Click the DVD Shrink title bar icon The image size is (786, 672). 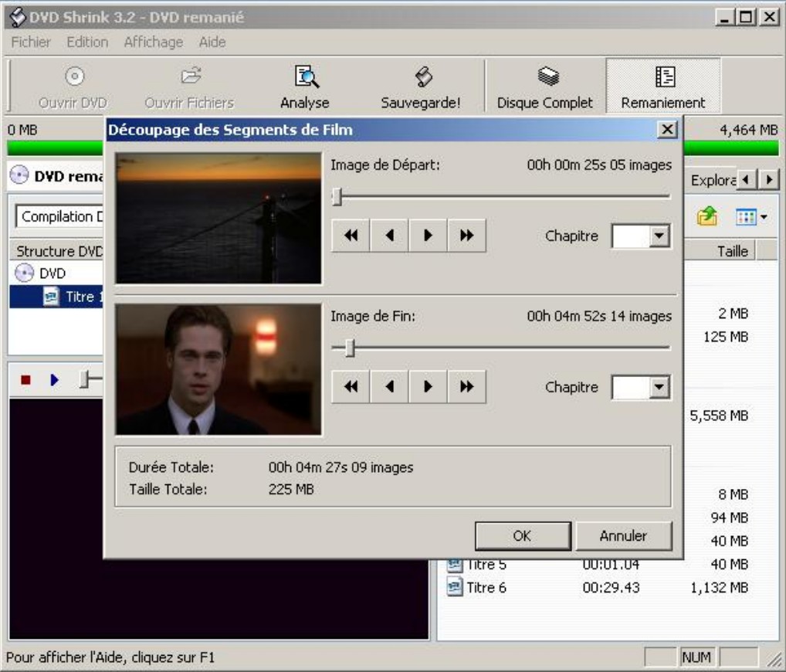[18, 16]
